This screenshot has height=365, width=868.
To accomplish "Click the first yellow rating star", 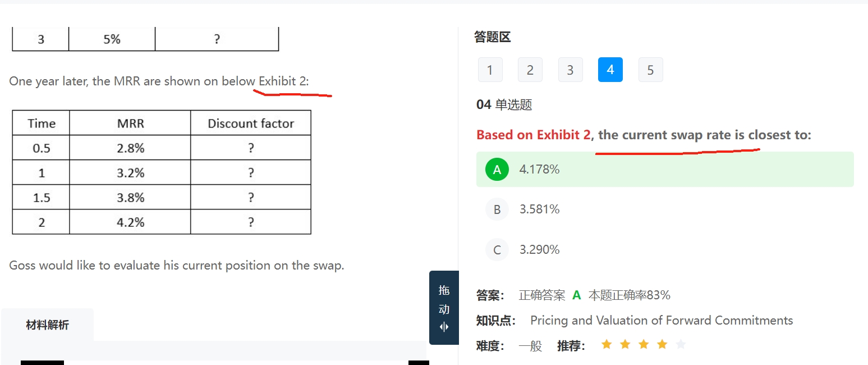I will click(606, 345).
